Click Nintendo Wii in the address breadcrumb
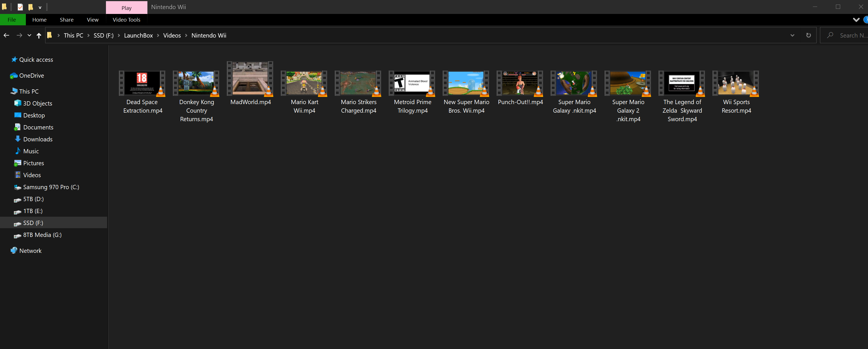 (209, 36)
